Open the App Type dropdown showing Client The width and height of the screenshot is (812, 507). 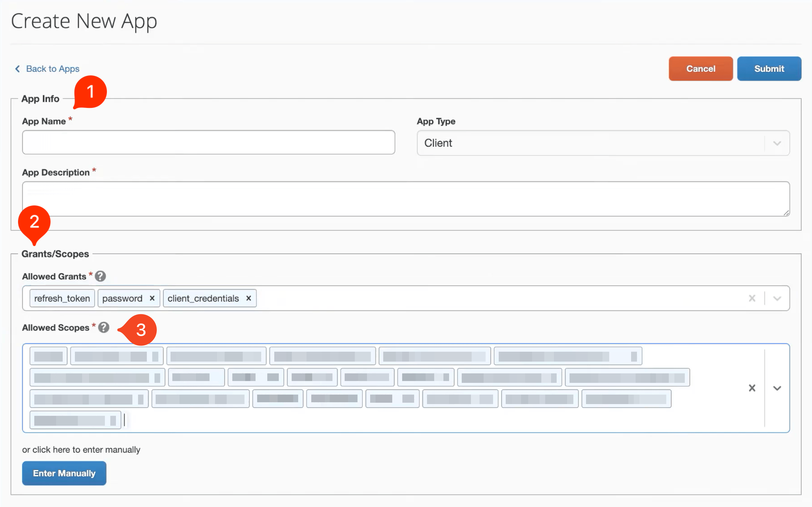pos(603,143)
